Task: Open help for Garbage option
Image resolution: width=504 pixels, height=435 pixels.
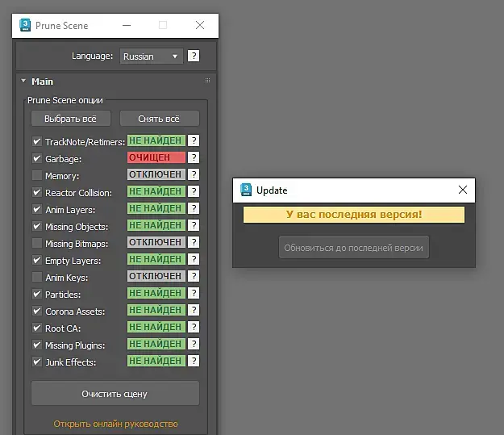Action: [x=194, y=157]
